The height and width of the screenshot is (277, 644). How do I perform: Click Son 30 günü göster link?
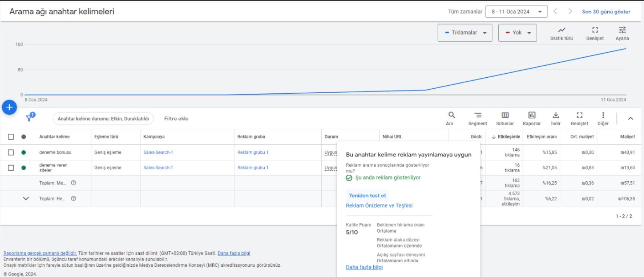pos(606,12)
